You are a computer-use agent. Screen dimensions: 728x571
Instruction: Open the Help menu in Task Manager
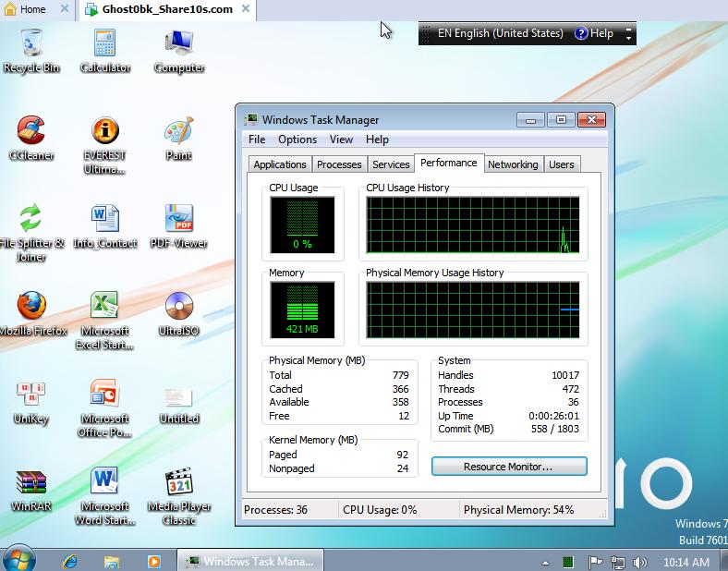(377, 140)
